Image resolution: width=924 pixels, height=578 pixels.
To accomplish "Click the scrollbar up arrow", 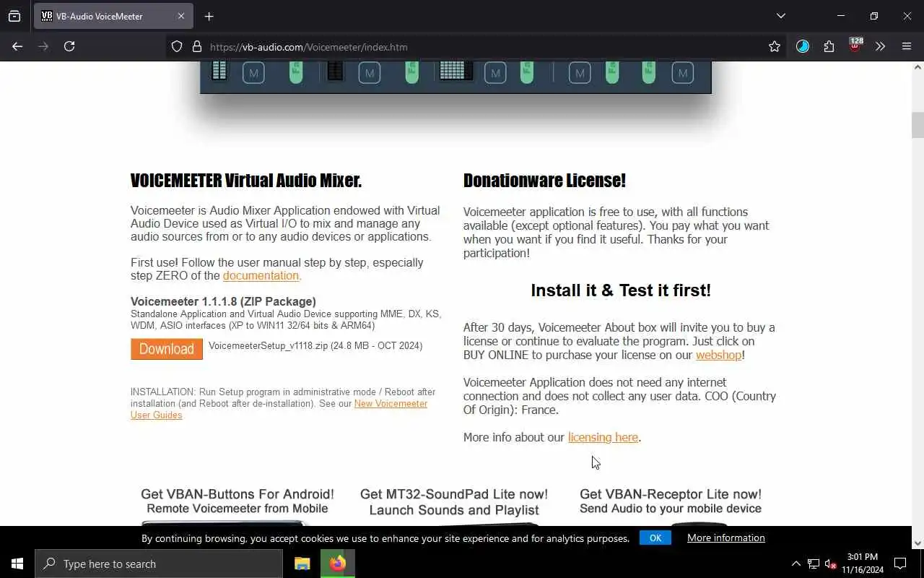I will coord(918,67).
